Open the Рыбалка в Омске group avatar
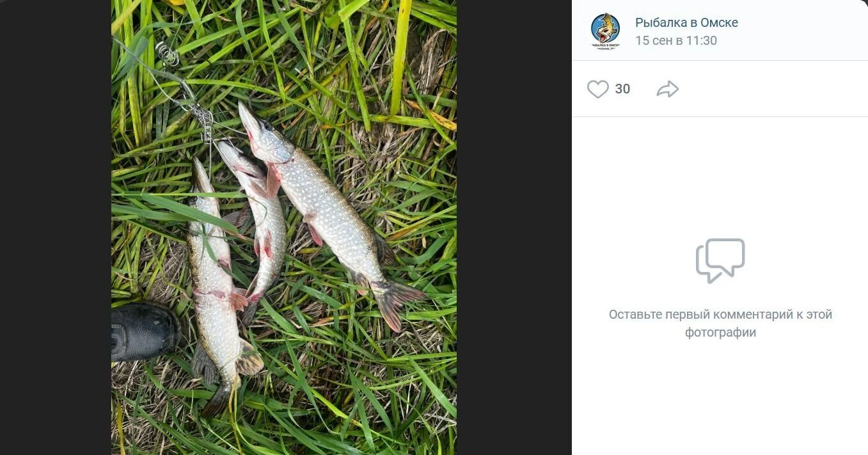The image size is (868, 455). click(605, 31)
